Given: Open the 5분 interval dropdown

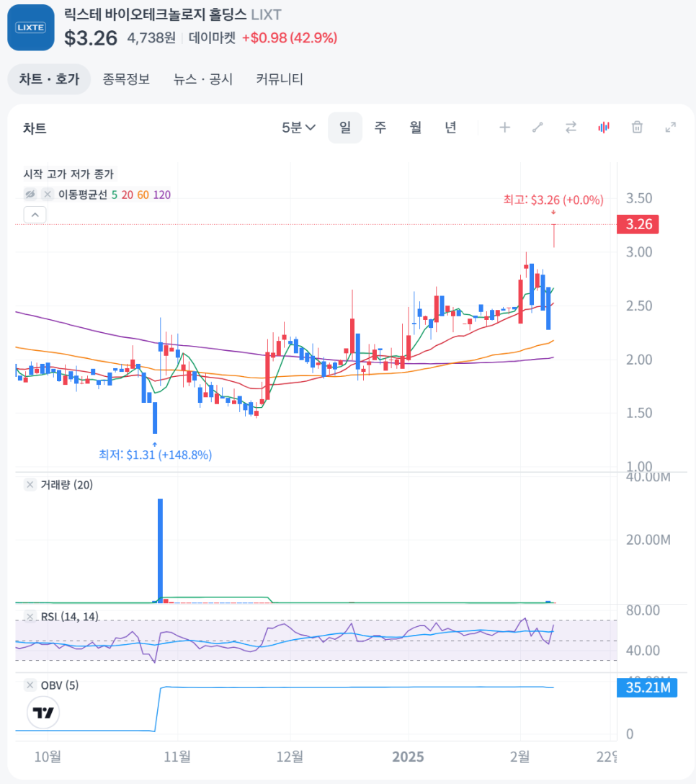Looking at the screenshot, I should pyautogui.click(x=298, y=128).
